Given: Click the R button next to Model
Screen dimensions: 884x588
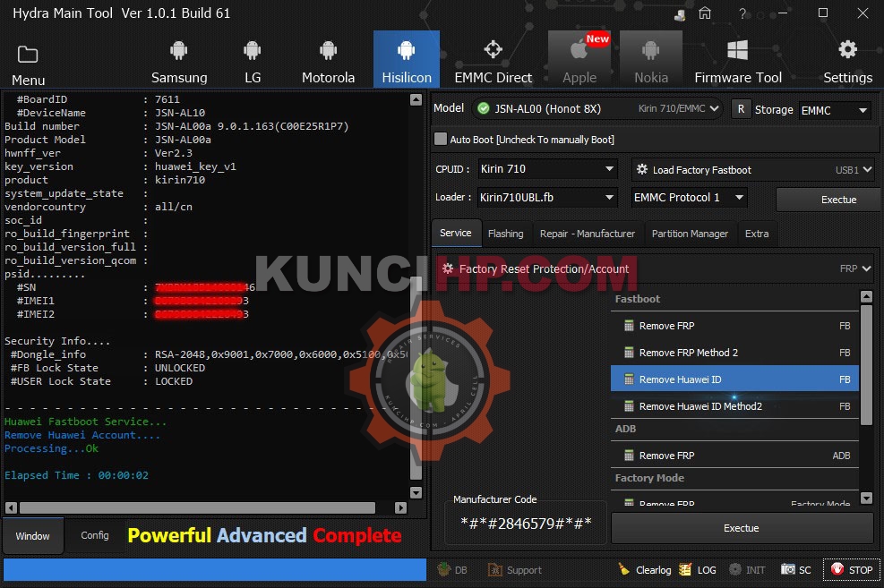Looking at the screenshot, I should pos(741,108).
